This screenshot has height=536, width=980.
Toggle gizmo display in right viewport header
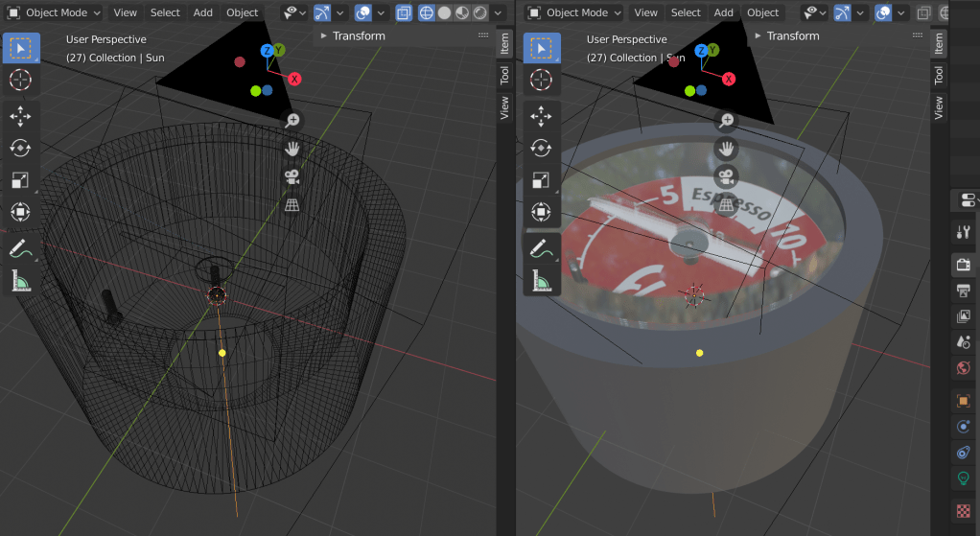pyautogui.click(x=843, y=12)
